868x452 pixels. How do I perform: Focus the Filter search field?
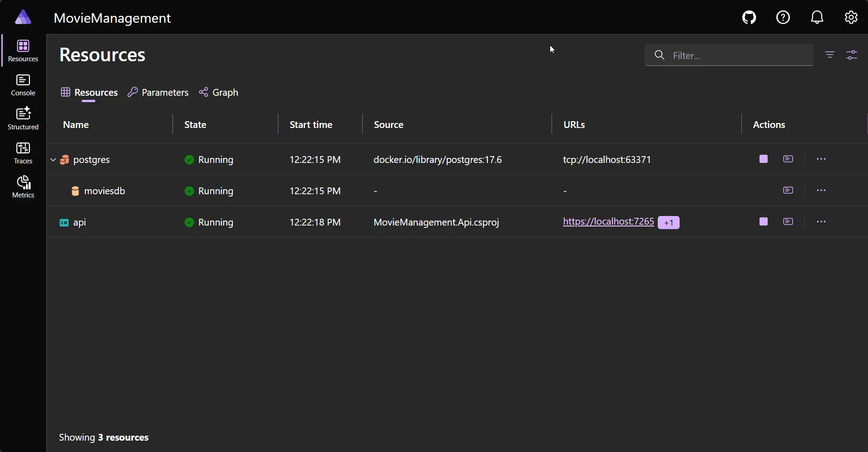click(729, 55)
